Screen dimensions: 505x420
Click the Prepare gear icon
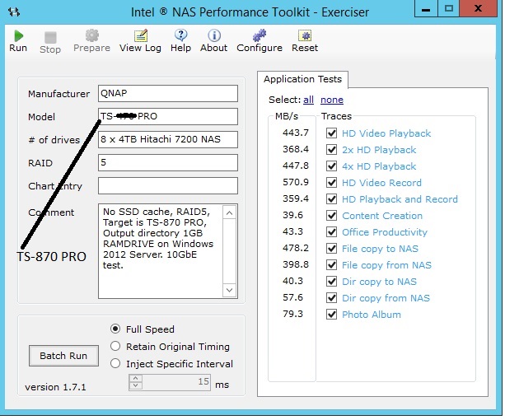91,35
